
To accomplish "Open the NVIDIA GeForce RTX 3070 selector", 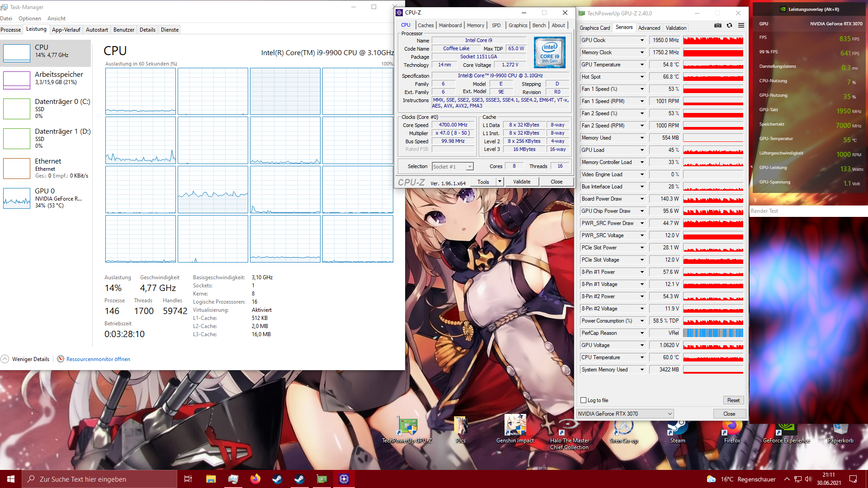I will (625, 414).
